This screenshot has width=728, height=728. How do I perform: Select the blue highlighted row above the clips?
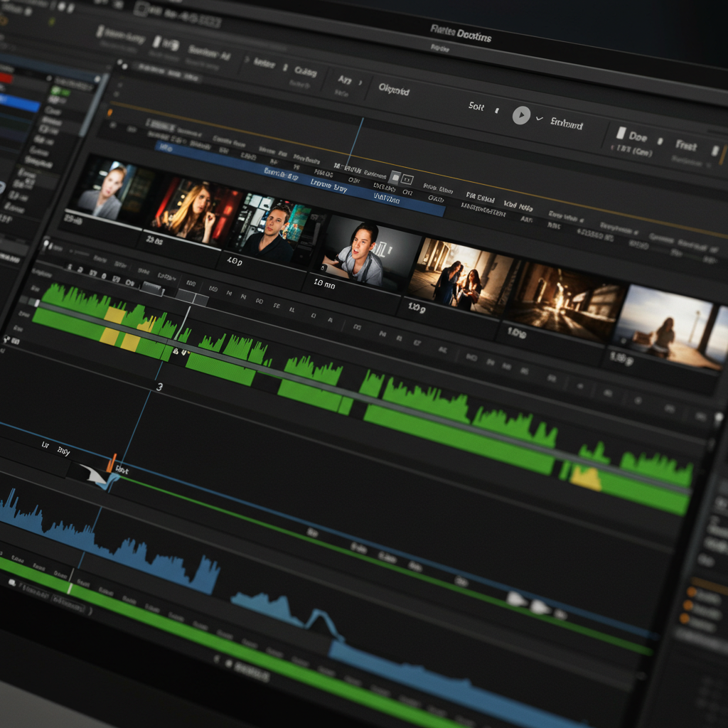(x=299, y=178)
